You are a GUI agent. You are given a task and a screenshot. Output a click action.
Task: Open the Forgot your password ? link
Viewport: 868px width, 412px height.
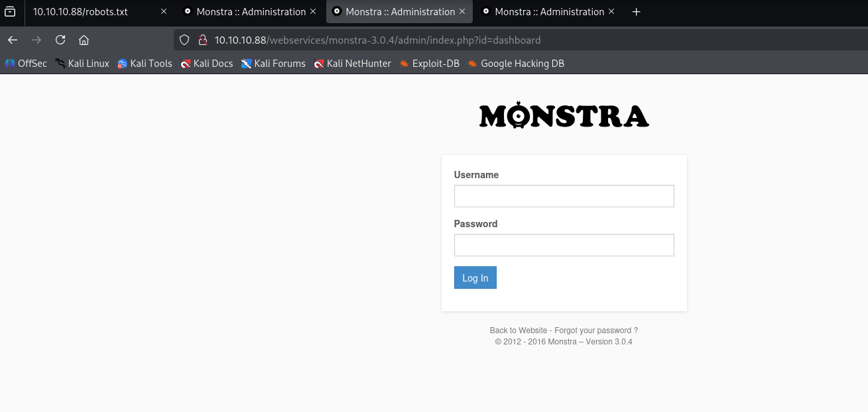click(x=596, y=330)
